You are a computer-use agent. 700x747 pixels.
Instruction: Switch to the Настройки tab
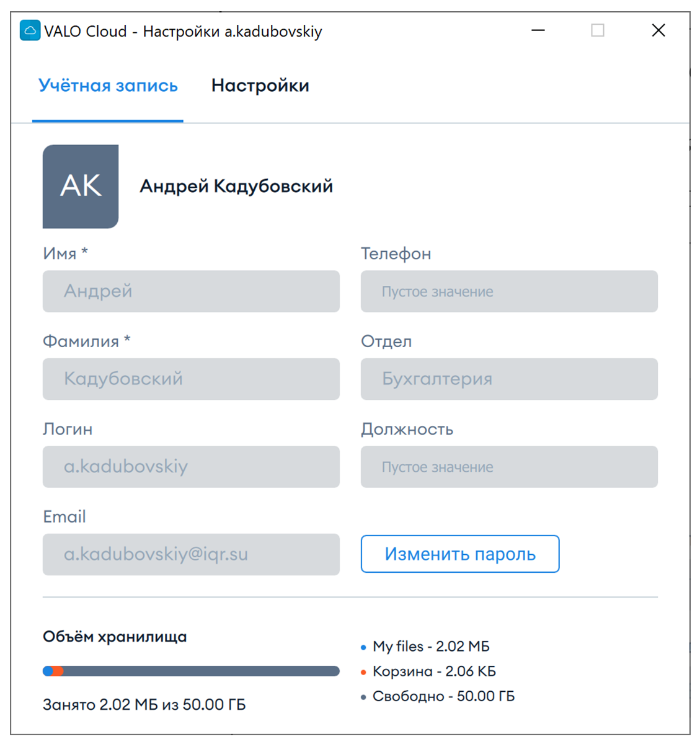tap(260, 86)
